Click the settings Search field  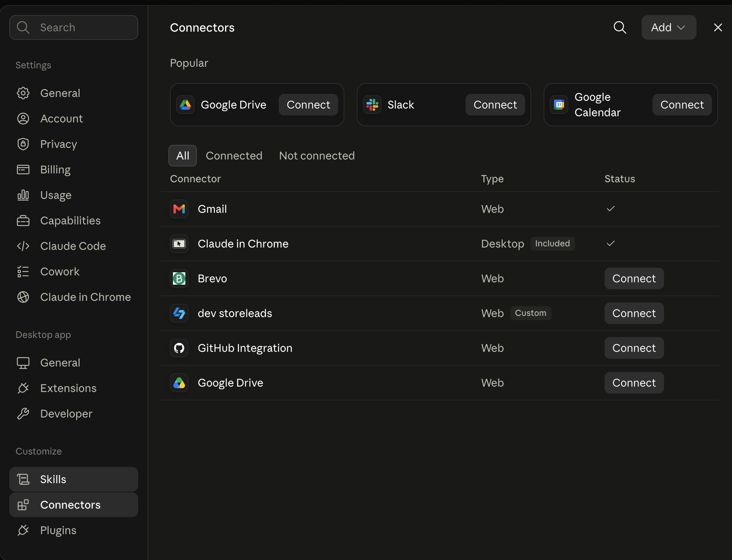click(x=74, y=27)
